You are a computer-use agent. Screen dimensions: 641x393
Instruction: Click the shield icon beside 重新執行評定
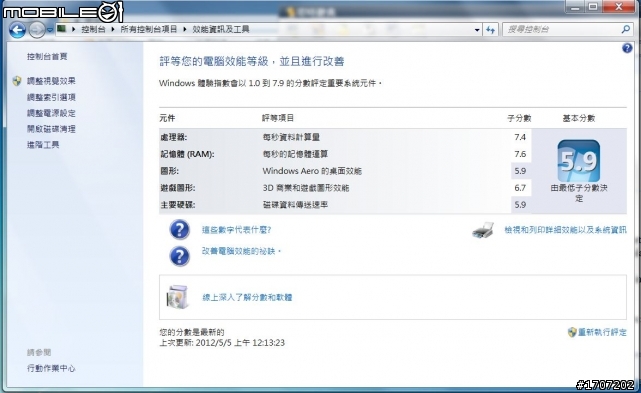(x=572, y=332)
